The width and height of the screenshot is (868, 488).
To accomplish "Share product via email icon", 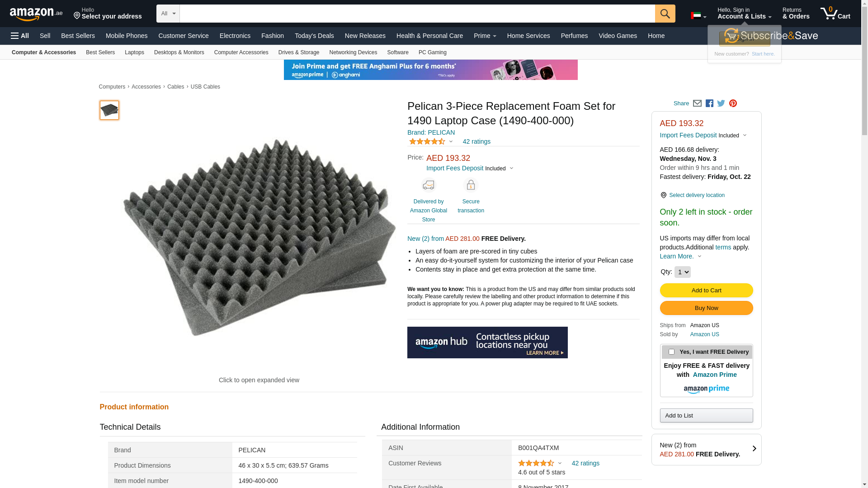I will point(697,103).
